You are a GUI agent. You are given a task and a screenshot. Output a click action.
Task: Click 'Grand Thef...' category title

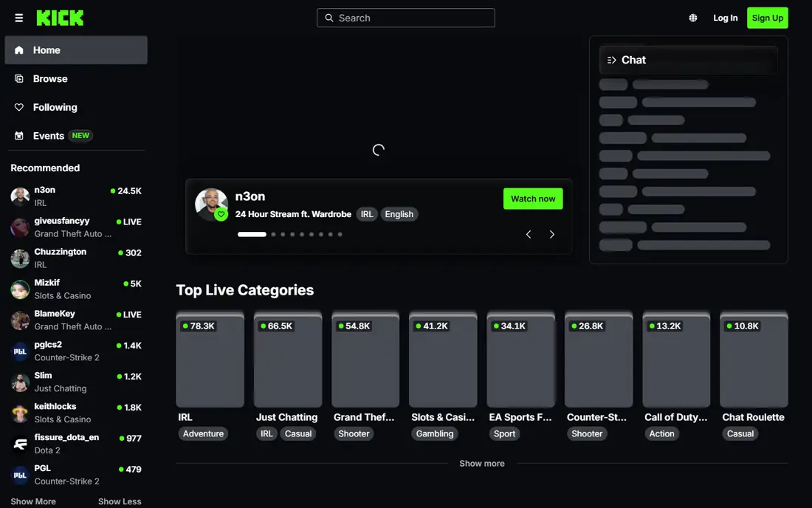coord(364,417)
